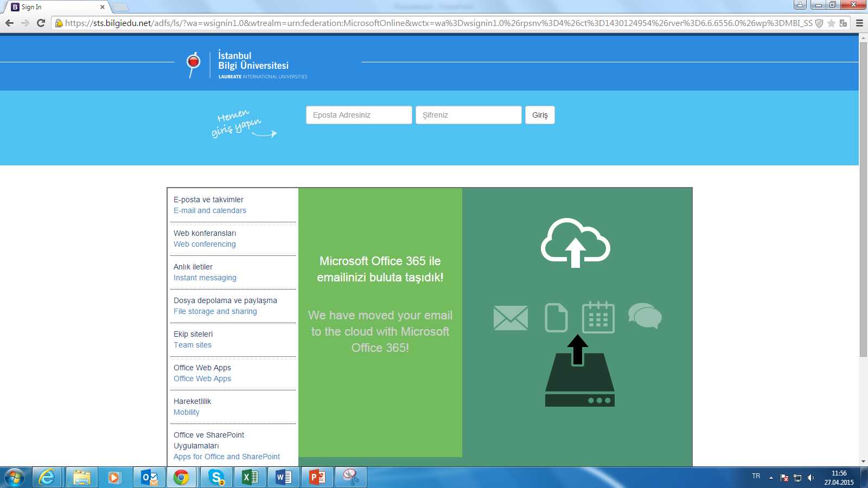Click the padlock security icon

59,23
